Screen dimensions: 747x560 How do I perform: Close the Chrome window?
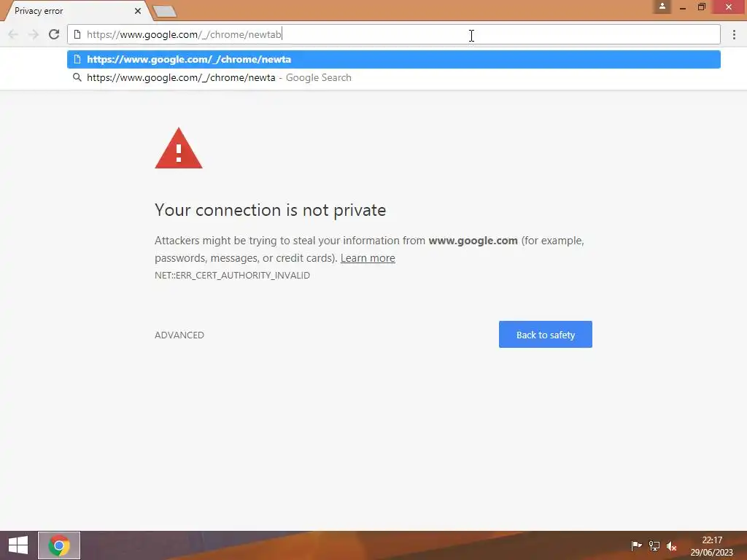tap(729, 7)
